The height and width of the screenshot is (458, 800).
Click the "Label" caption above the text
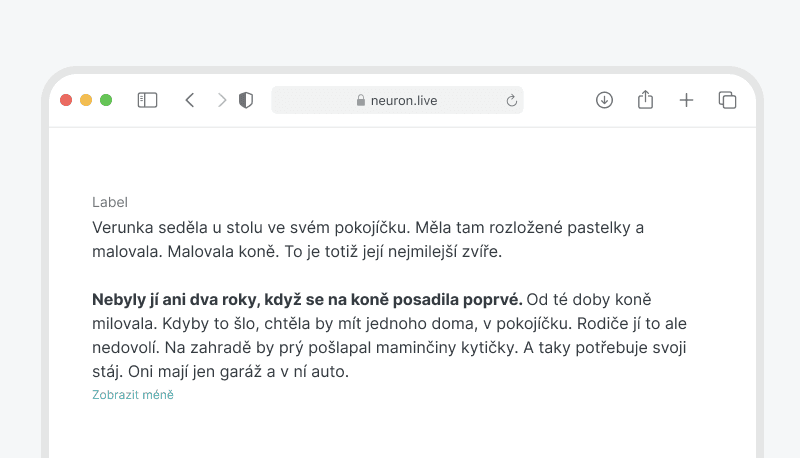[110, 202]
